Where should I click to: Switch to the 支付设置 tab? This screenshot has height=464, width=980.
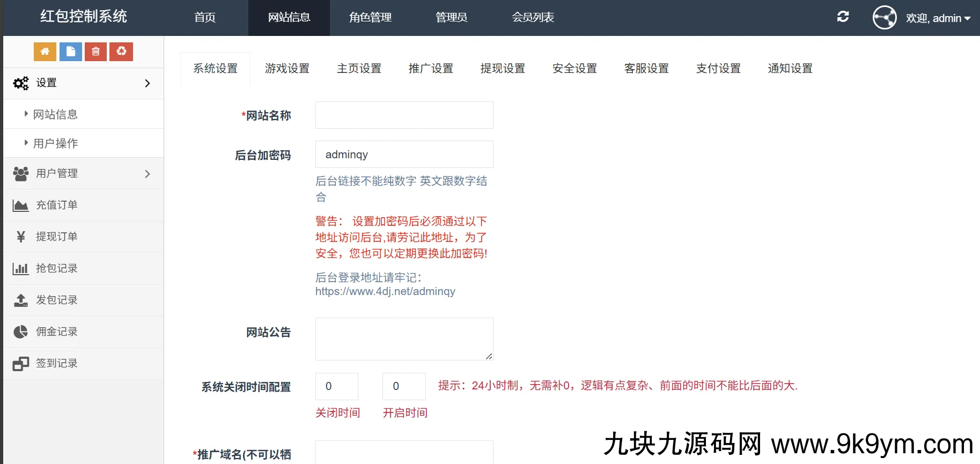718,69
